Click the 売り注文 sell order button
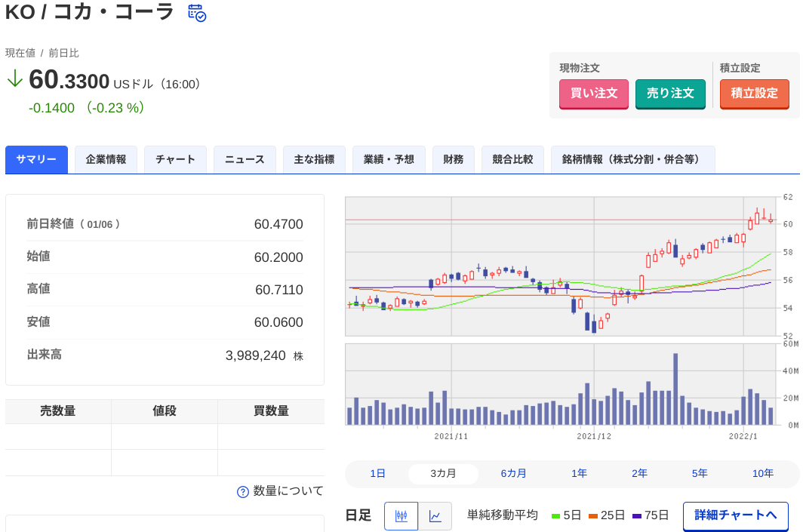 (x=670, y=94)
